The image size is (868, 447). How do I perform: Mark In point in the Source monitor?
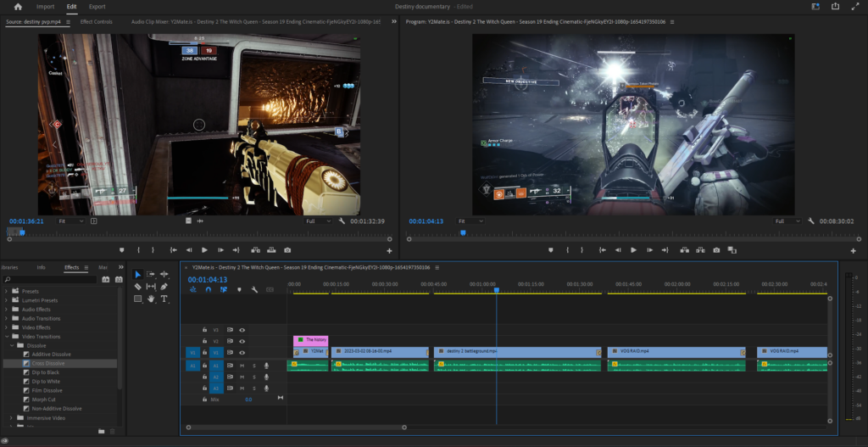(138, 250)
